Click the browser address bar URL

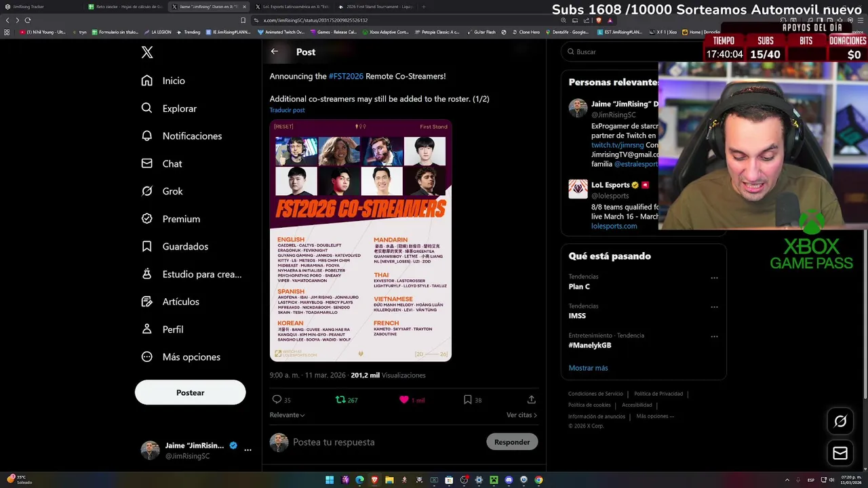[x=315, y=20]
